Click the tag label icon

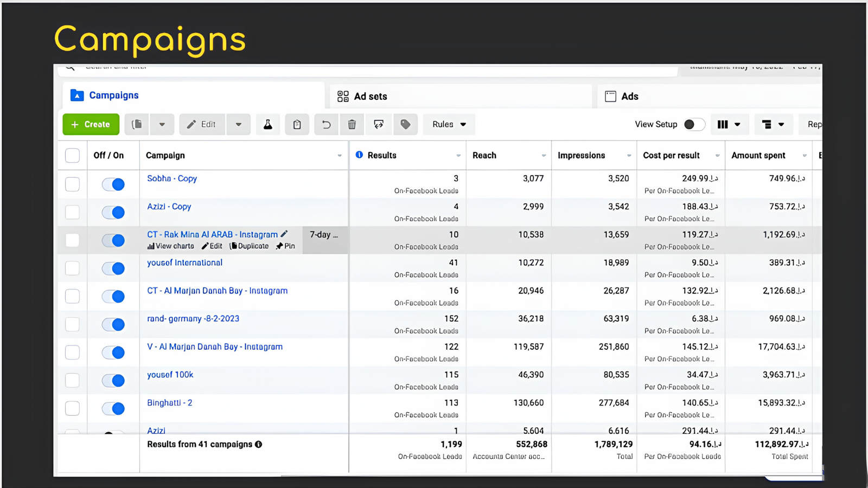(x=405, y=125)
